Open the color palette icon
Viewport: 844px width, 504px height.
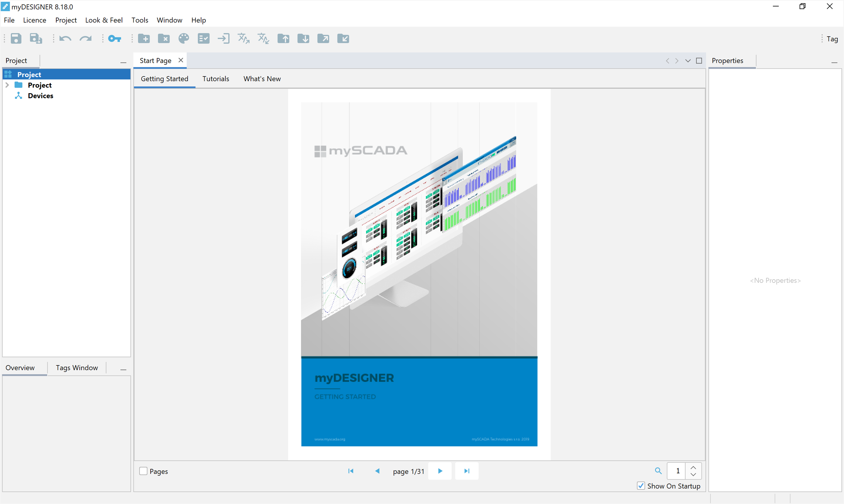click(184, 38)
